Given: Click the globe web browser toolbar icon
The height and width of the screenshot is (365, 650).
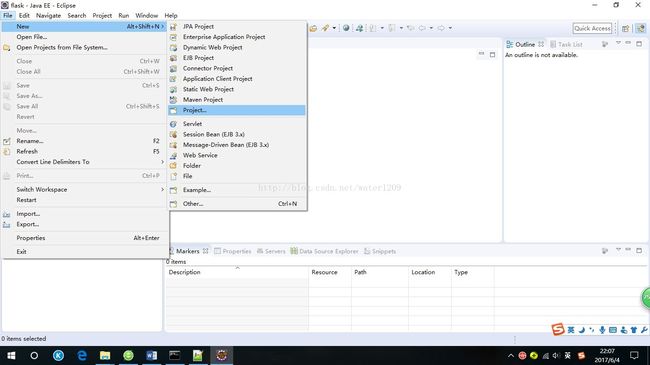Looking at the screenshot, I should point(346,28).
